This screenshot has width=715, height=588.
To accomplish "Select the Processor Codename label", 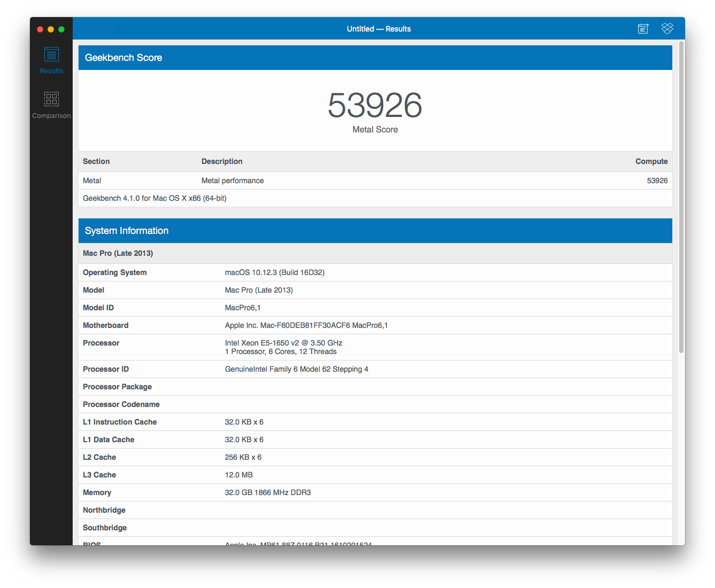I will point(121,404).
